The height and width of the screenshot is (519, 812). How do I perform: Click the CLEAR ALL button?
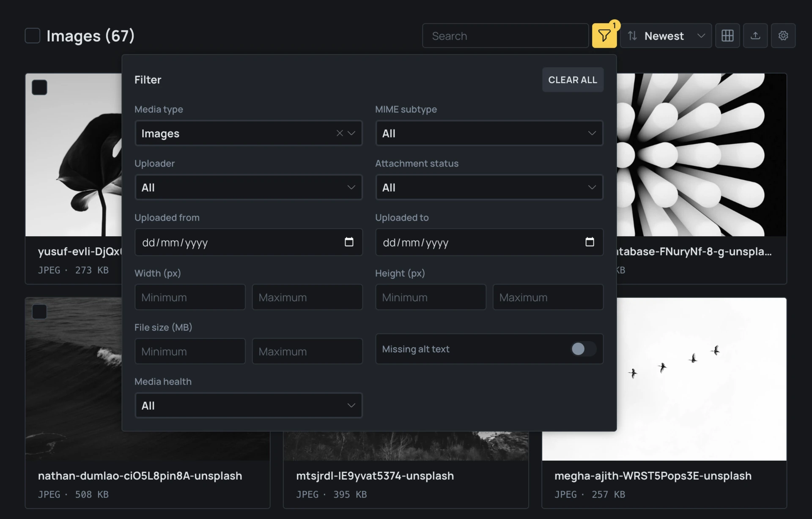(x=573, y=79)
